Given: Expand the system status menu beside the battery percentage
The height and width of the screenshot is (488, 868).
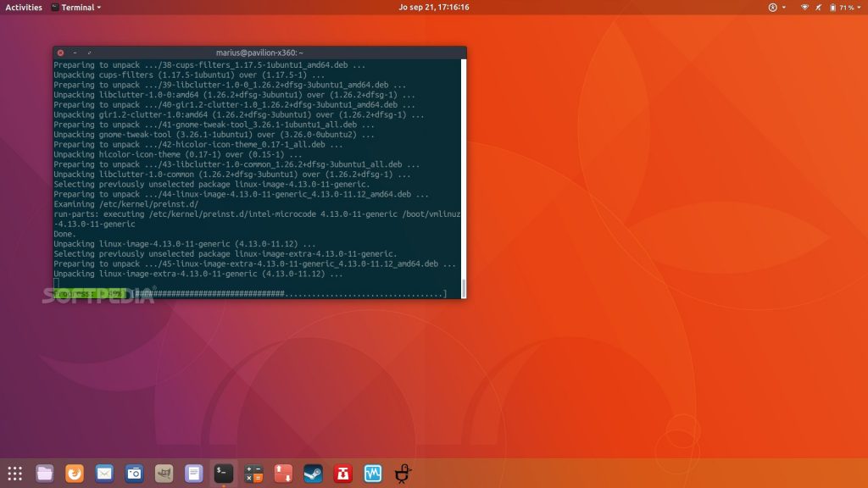Looking at the screenshot, I should (859, 8).
